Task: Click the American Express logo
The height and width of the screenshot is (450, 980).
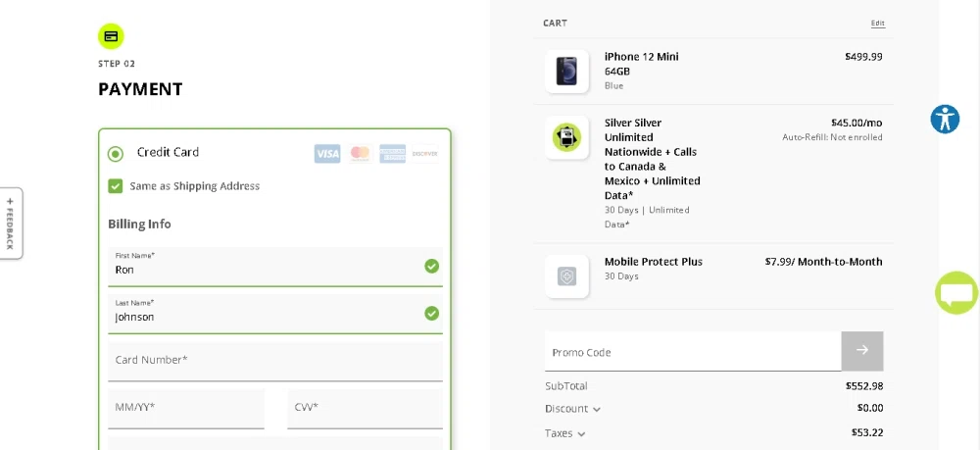Action: [393, 153]
